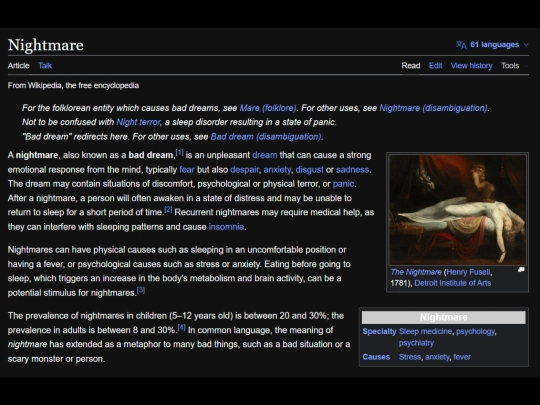Screen dimensions: 540x405
Task: Open the psychiatry link
Action: pos(416,343)
